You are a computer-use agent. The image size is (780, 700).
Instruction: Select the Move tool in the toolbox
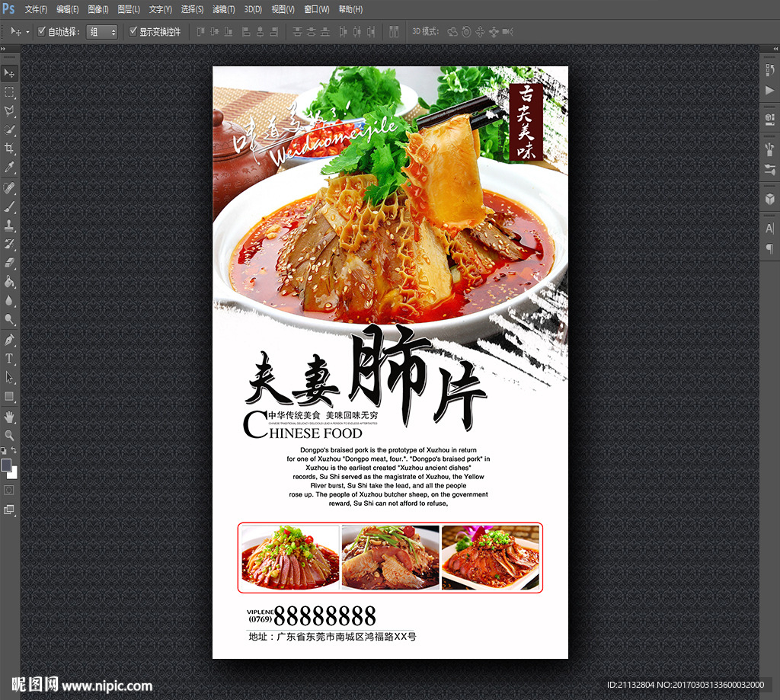click(9, 73)
